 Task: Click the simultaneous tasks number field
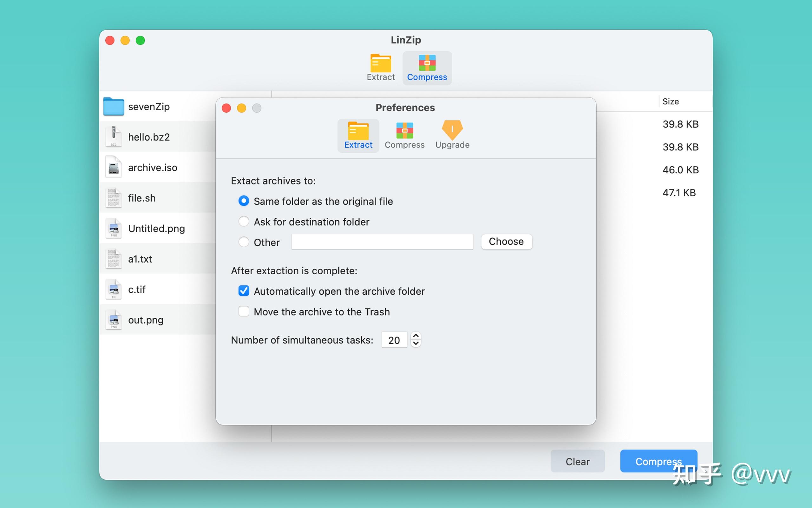[394, 340]
